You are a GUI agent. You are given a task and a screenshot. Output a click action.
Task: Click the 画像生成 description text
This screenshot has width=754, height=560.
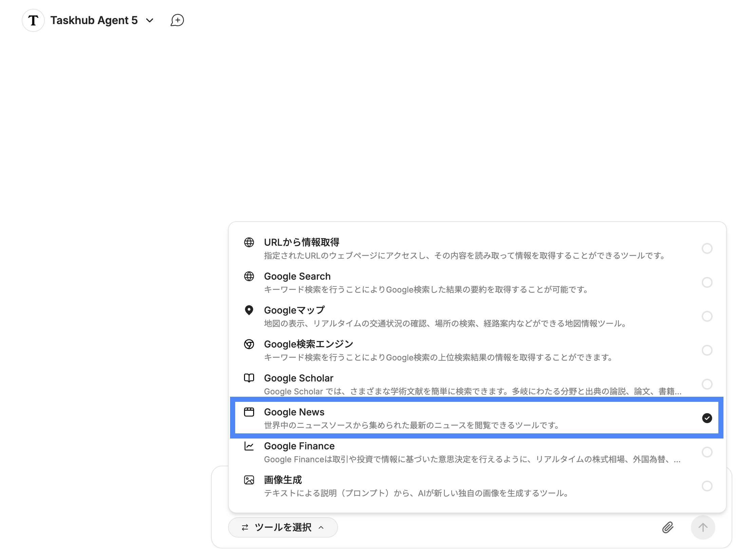tap(416, 493)
